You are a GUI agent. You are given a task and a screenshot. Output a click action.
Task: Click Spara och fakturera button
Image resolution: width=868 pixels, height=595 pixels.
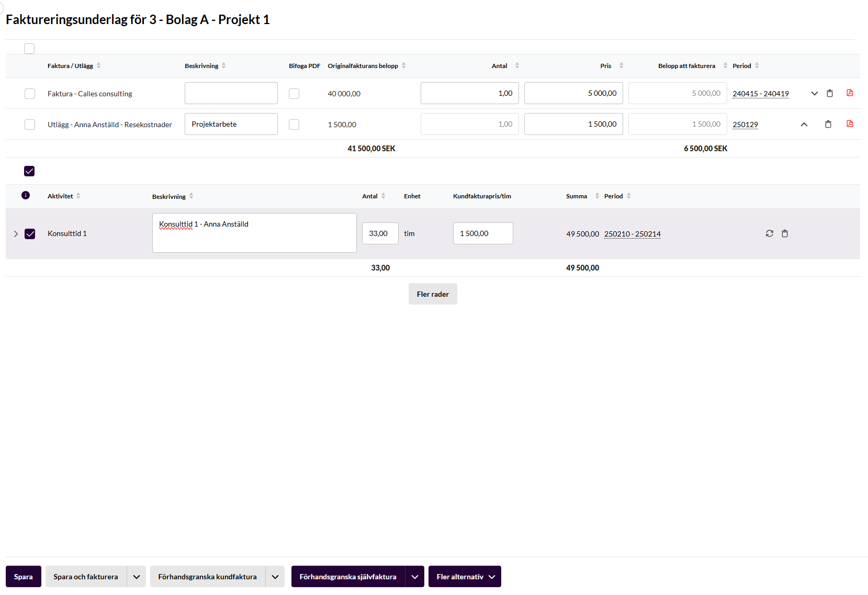click(86, 577)
